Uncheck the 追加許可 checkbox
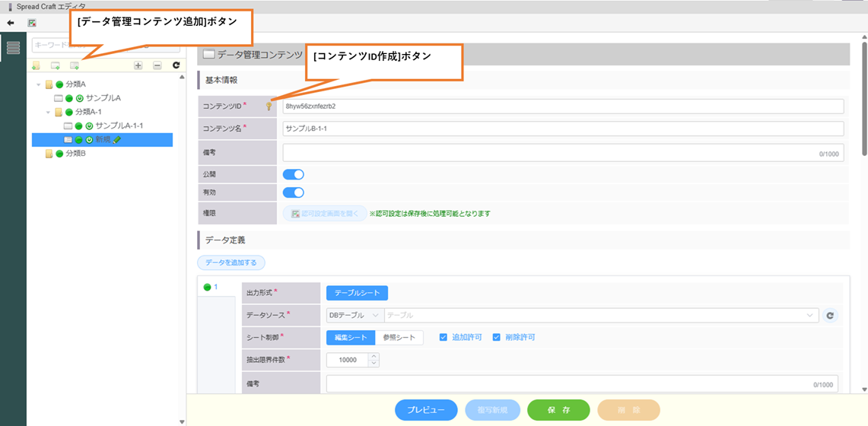The image size is (868, 426). 444,337
